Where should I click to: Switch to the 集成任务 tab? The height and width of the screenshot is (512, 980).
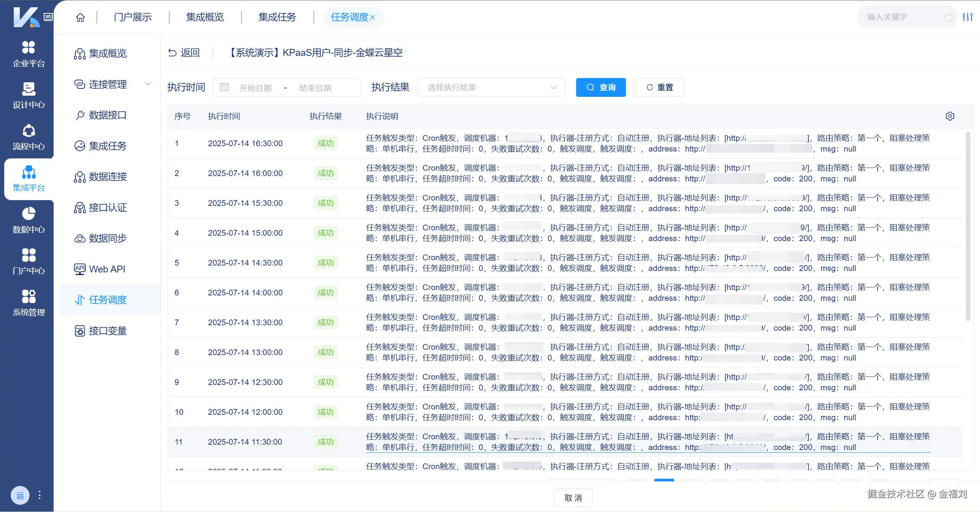[x=277, y=17]
